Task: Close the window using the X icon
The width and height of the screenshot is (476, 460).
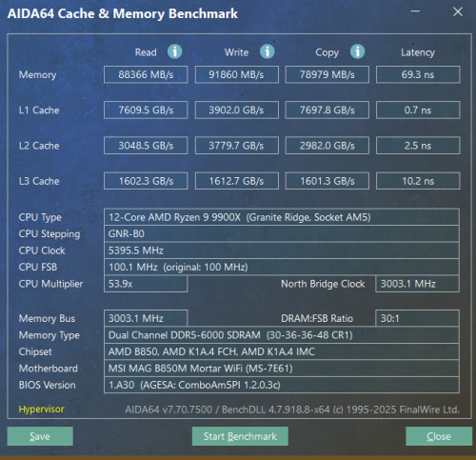Action: [x=458, y=11]
